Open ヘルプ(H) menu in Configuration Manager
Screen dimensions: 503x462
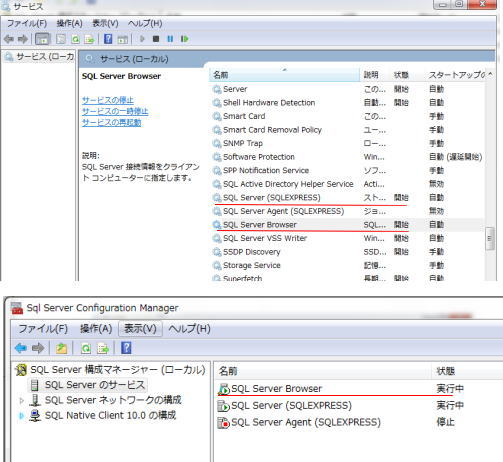pos(189,329)
